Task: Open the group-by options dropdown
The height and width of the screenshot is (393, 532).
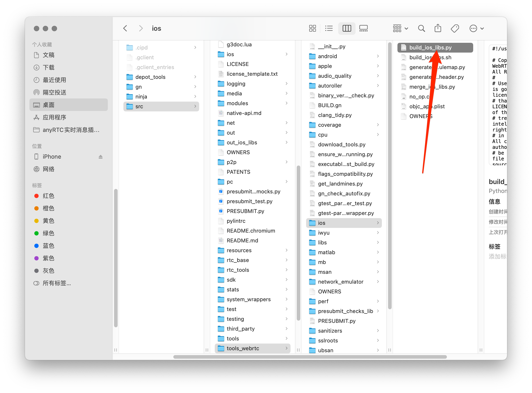Action: tap(400, 28)
